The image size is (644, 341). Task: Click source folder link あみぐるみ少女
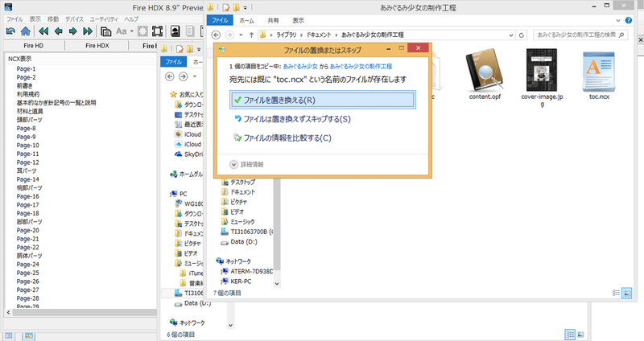tap(300, 67)
